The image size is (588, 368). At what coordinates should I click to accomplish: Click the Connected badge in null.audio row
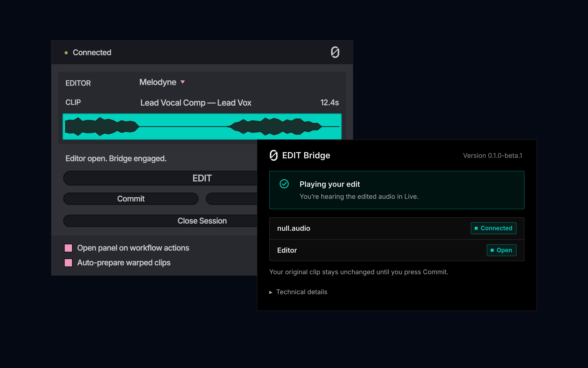[x=494, y=228]
